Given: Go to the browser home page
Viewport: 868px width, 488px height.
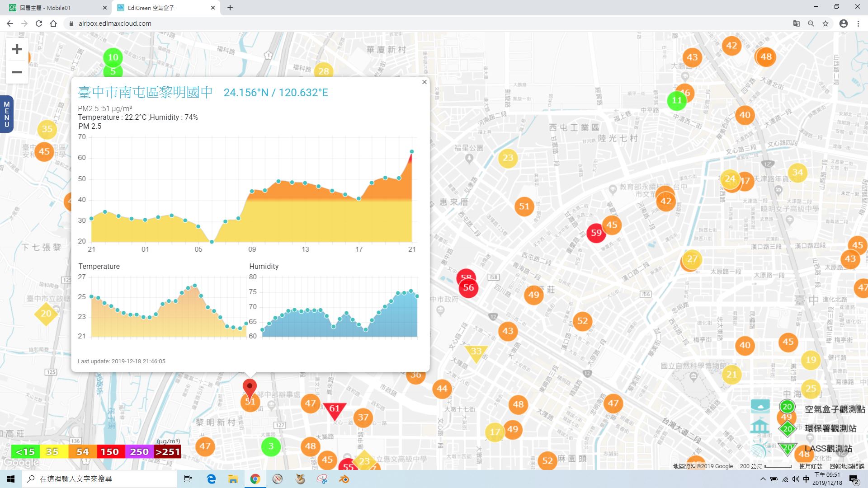Looking at the screenshot, I should (x=53, y=23).
